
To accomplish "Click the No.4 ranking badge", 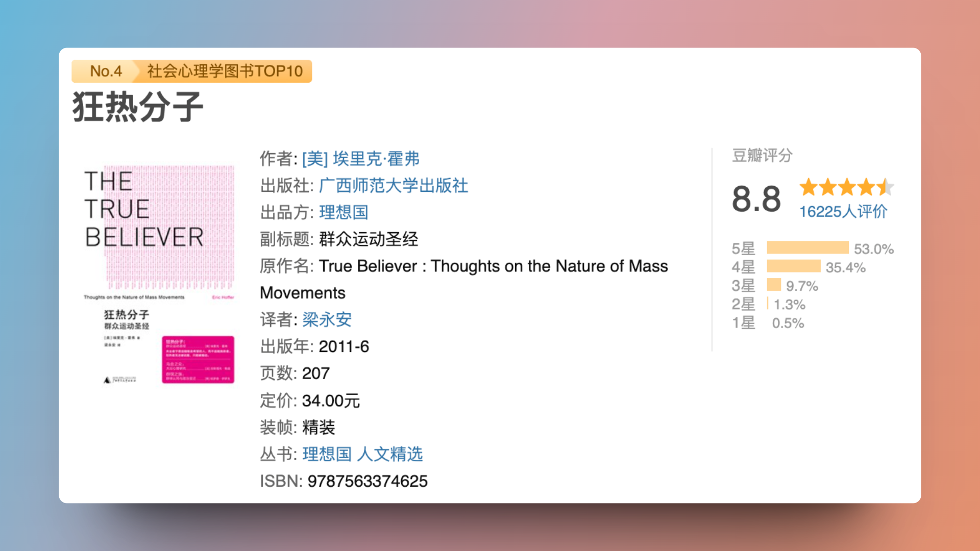I will coord(105,71).
